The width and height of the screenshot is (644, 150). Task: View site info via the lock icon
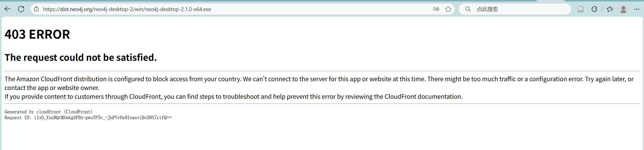tap(36, 9)
